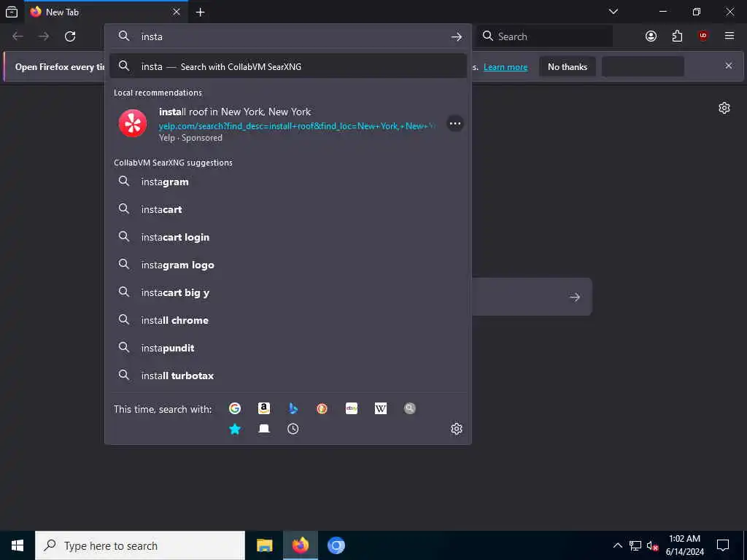Open the network status tray icon
The height and width of the screenshot is (560, 747).
coord(635,545)
